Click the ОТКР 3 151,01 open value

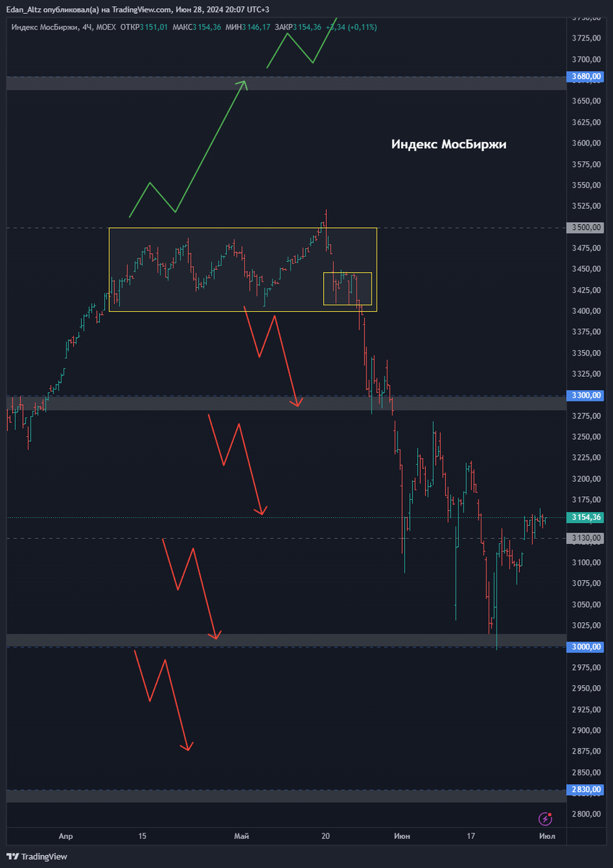coord(145,27)
